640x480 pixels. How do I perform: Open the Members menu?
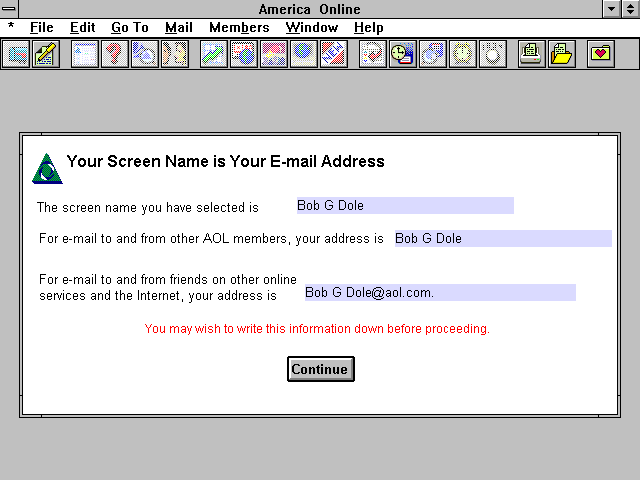click(x=239, y=27)
